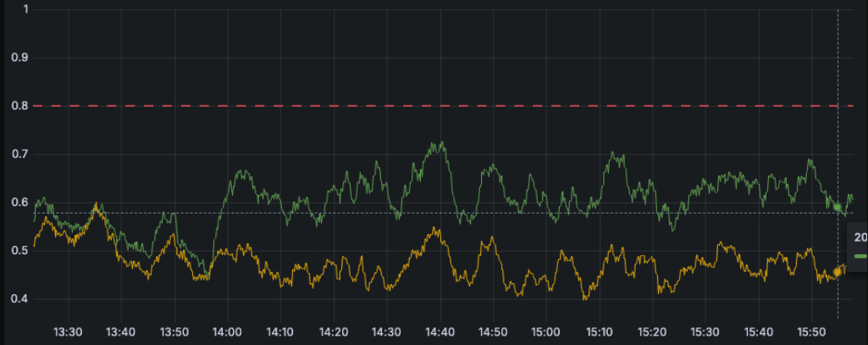The height and width of the screenshot is (345, 868).
Task: Click the green hover point on the series
Action: (x=838, y=207)
